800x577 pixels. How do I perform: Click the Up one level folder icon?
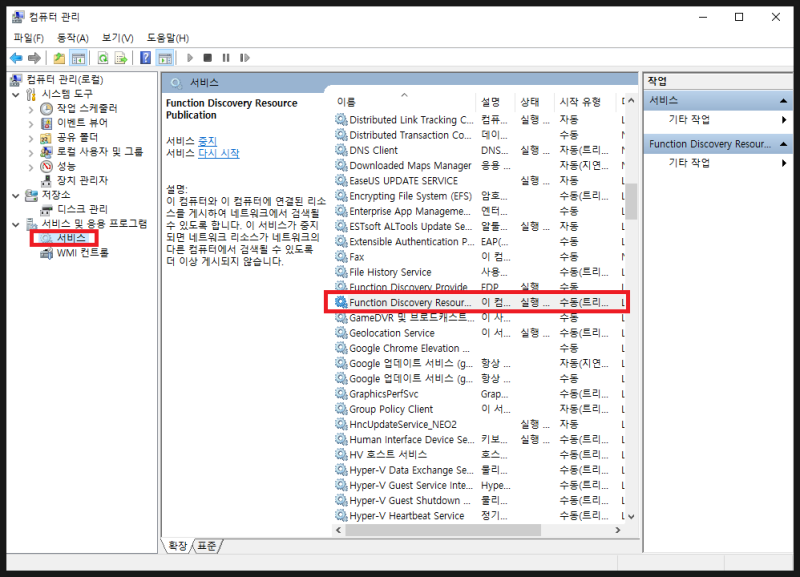pos(59,58)
